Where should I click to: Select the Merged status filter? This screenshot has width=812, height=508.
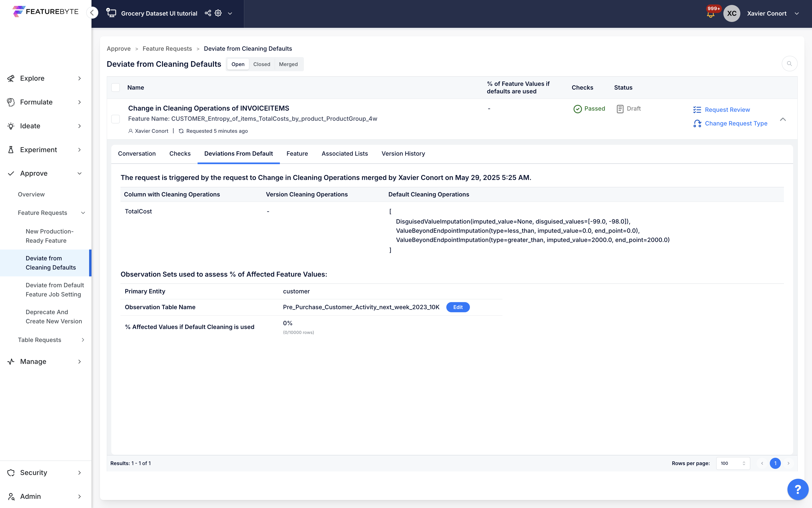pos(288,64)
